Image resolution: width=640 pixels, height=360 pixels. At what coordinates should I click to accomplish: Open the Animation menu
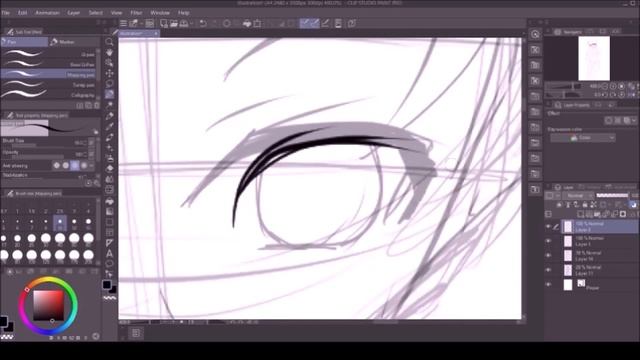click(47, 13)
